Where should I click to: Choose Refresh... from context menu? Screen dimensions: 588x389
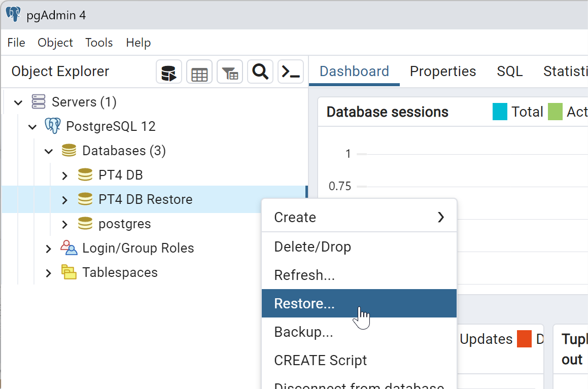pos(359,275)
